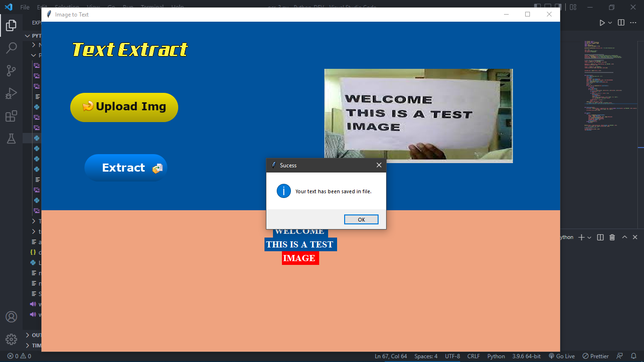Kill the terminal with the trash icon
Viewport: 644px width, 362px height.
612,237
